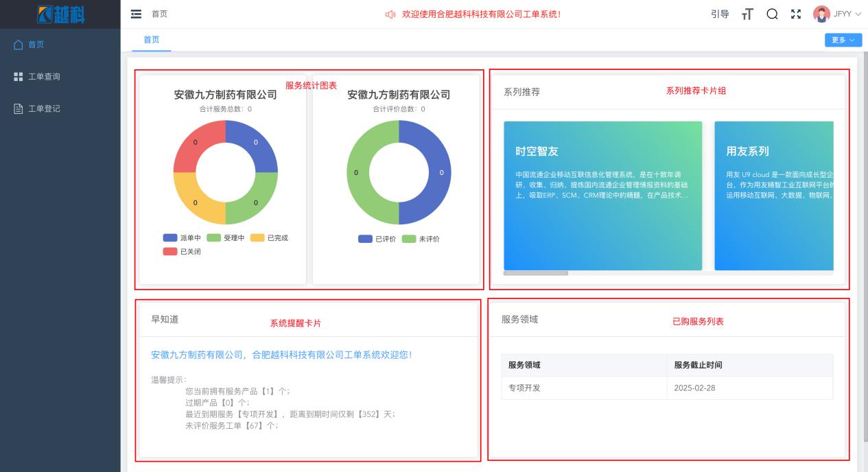Click the 引导 guide button
This screenshot has height=472, width=868.
720,14
